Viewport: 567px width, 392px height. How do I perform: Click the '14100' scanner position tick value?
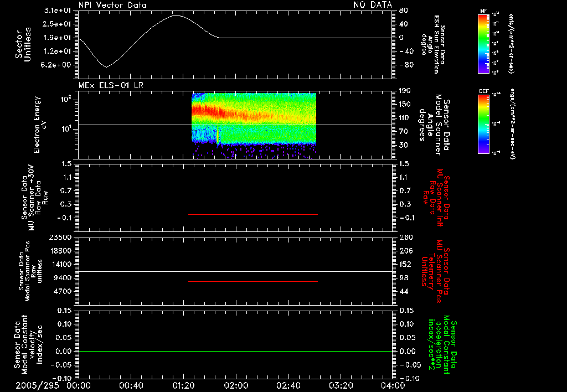60,264
